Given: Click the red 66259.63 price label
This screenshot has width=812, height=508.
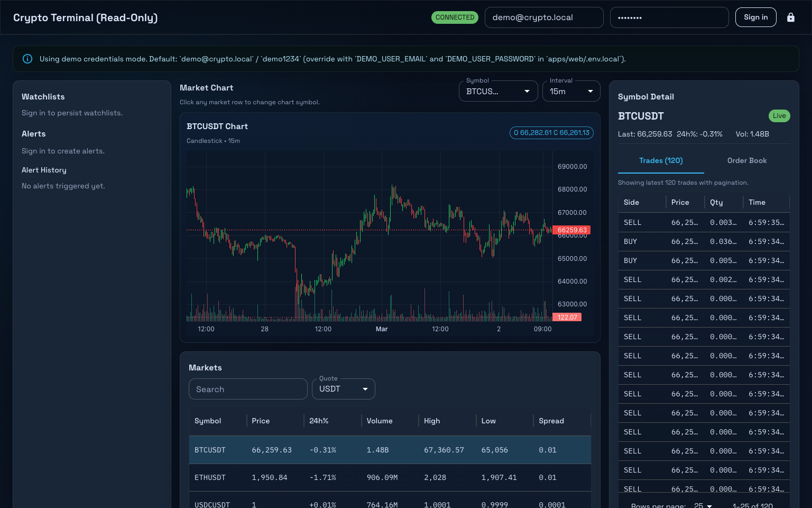Looking at the screenshot, I should [571, 230].
